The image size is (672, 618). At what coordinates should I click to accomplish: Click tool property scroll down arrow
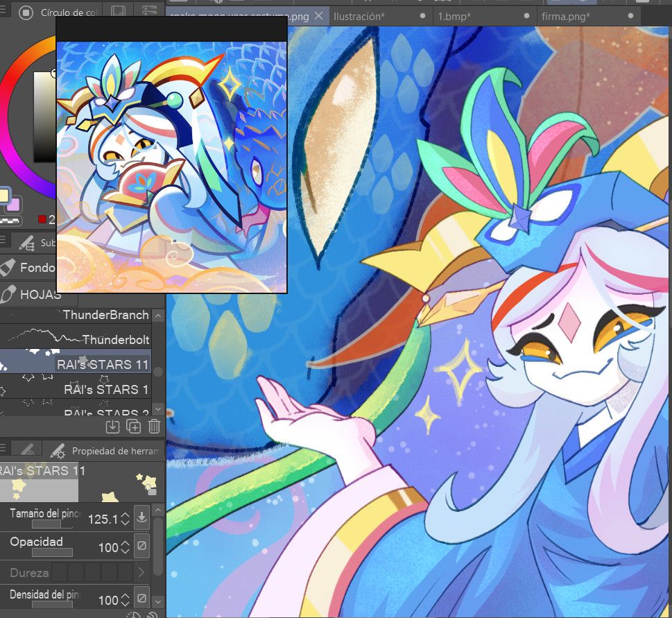pyautogui.click(x=158, y=602)
